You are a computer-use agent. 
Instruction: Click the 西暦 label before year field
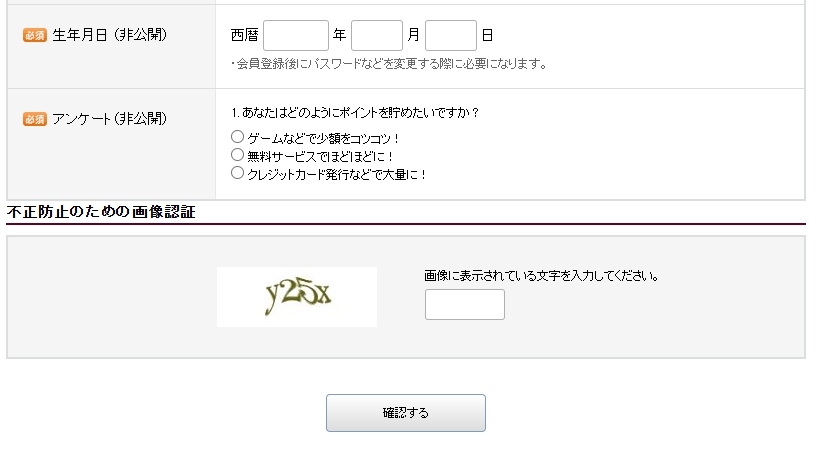tap(245, 35)
